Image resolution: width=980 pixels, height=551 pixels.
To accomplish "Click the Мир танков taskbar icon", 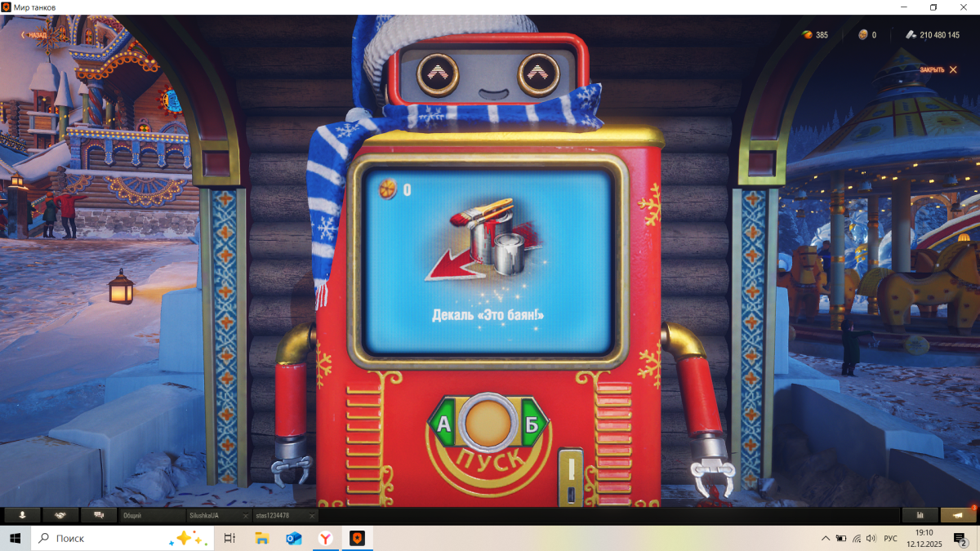I will coord(357,538).
